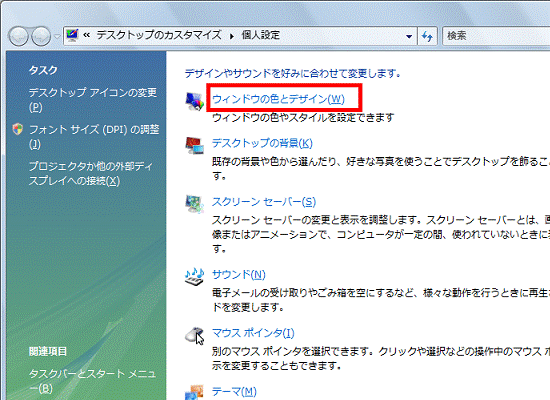This screenshot has width=550, height=400.
Task: Click the refresh button beside address bar
Action: click(427, 36)
